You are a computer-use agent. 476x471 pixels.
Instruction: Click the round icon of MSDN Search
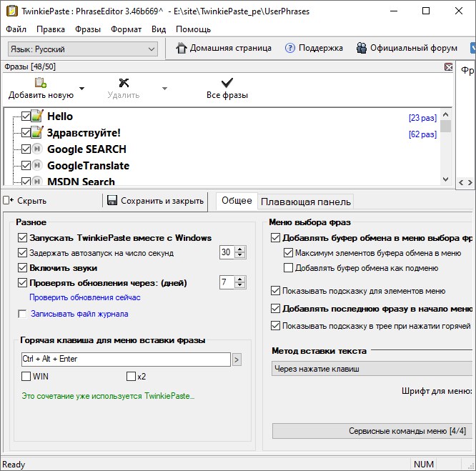tap(37, 181)
